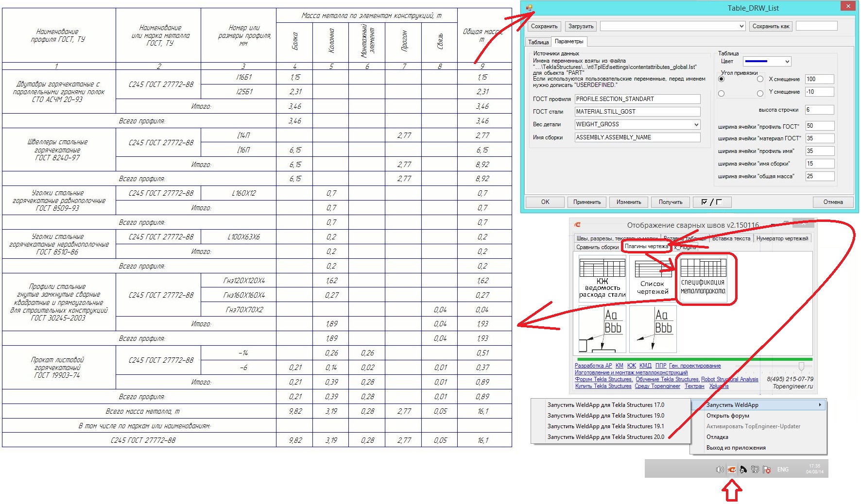Open the КЖ ведомость расхода стали plugin

602,278
